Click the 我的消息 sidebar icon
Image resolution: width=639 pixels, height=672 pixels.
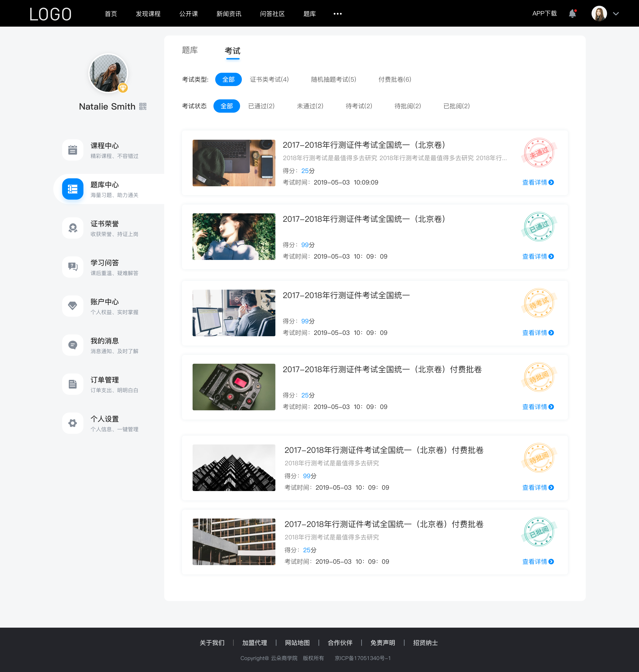[x=72, y=346]
